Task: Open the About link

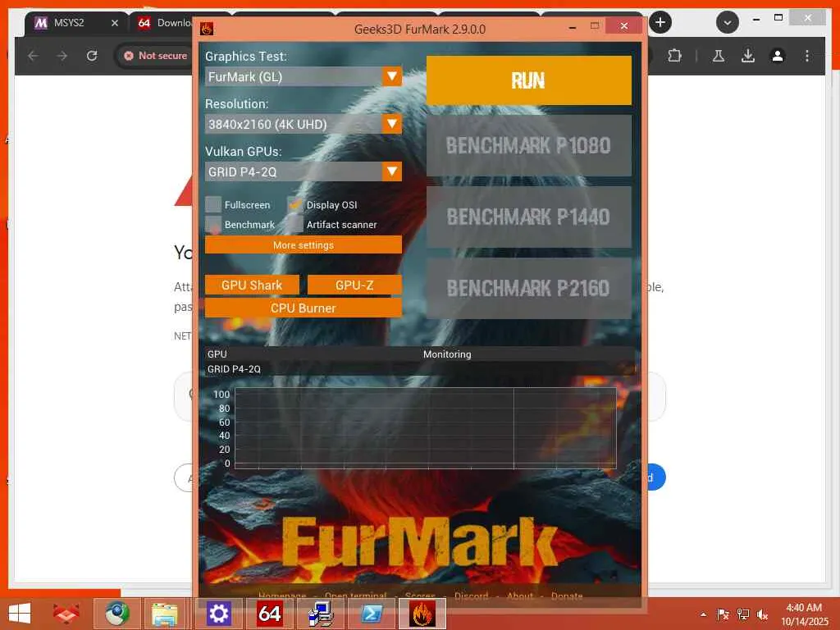Action: 519,596
